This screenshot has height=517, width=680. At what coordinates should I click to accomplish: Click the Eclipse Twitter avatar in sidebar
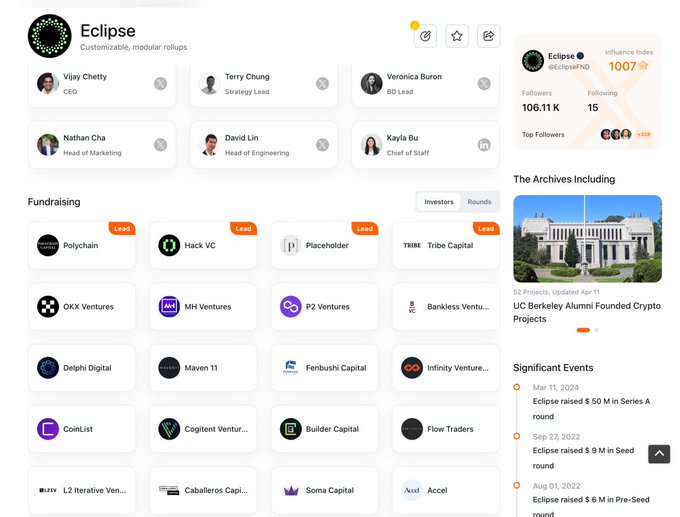pyautogui.click(x=533, y=61)
